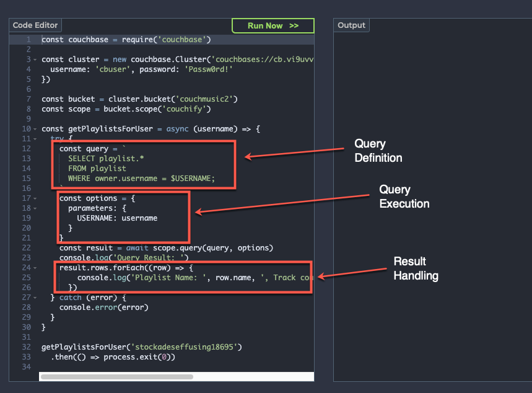Click process.exit(0) on line 33
Viewport: 532px width, 393px height.
click(137, 357)
